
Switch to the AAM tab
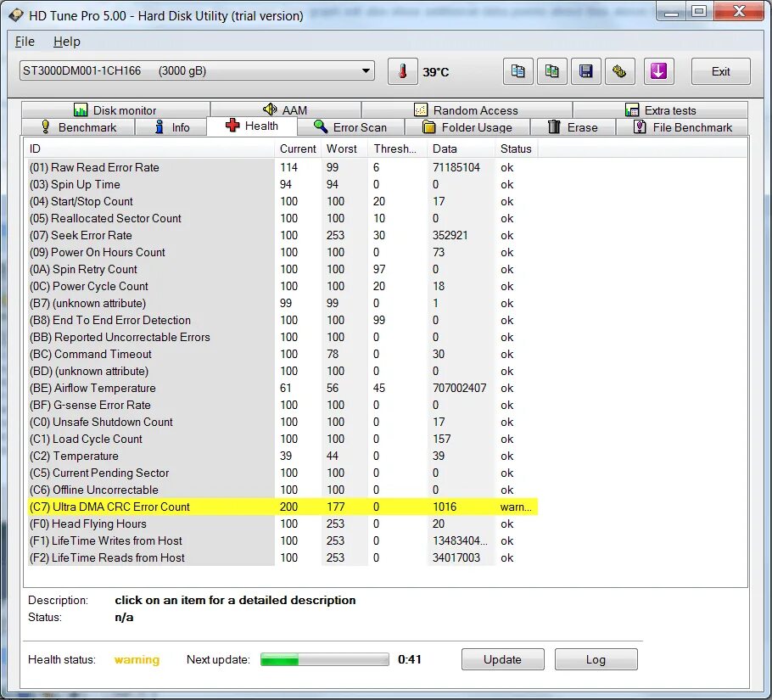(x=286, y=109)
